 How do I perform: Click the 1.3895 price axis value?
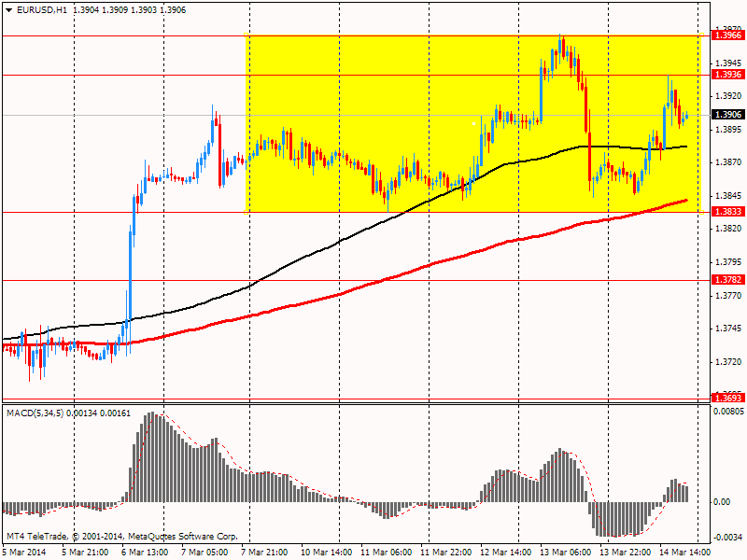[728, 130]
